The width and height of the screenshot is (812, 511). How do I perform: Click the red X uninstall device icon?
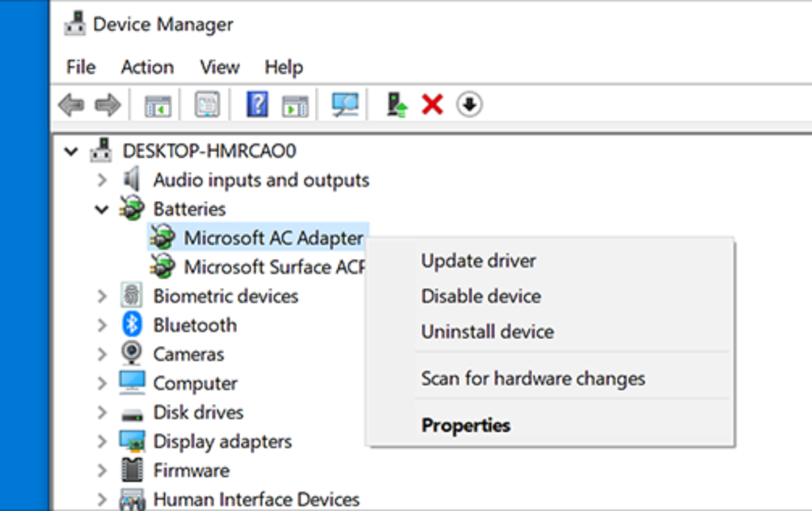point(432,105)
